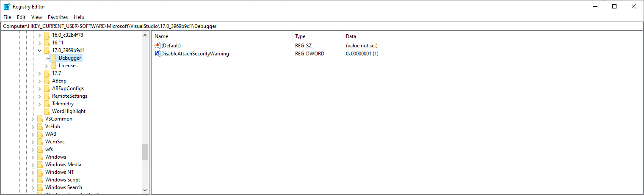The image size is (644, 195).
Task: Click the DisableAttachSecurityWarning DWORD icon
Action: (x=157, y=54)
